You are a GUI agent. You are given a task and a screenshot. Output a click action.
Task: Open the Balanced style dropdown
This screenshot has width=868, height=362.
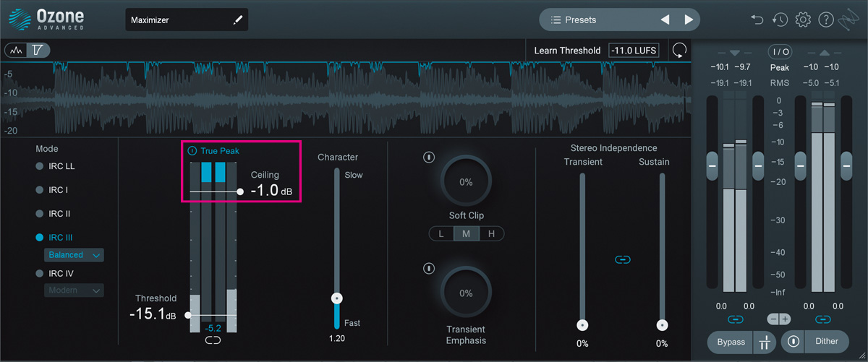click(74, 255)
